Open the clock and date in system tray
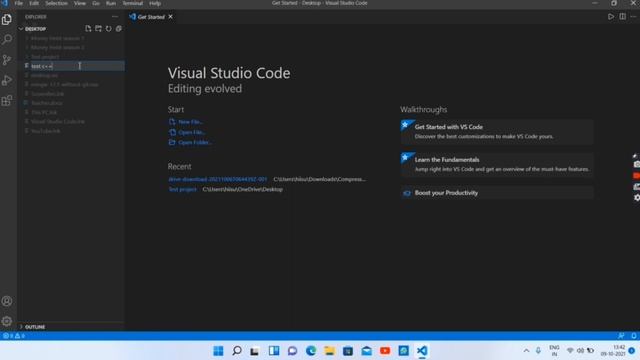The height and width of the screenshot is (360, 640). pyautogui.click(x=613, y=351)
